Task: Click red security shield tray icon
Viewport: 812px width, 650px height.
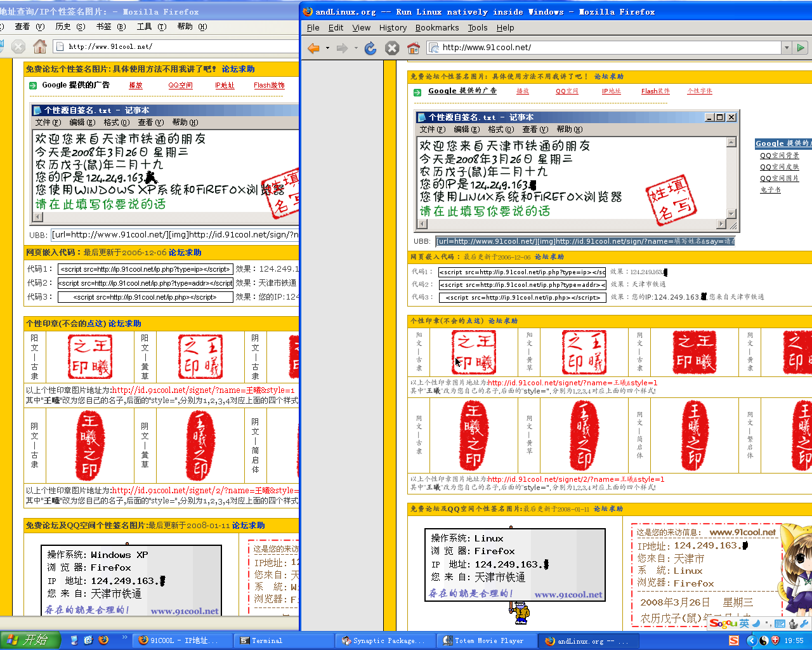Action: tap(775, 640)
